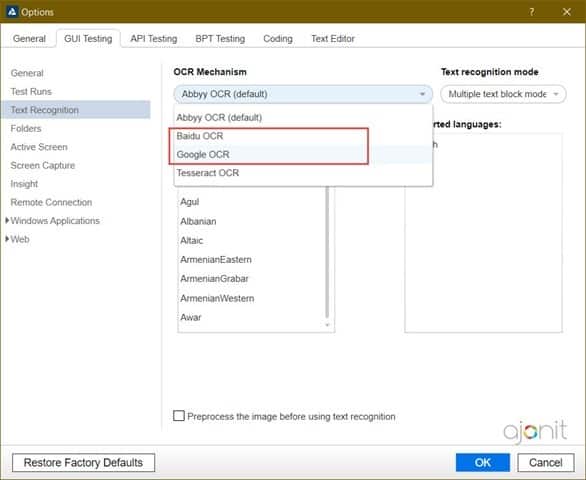Select the GUI Testing tab
Screen dimensions: 586x480
tap(88, 39)
